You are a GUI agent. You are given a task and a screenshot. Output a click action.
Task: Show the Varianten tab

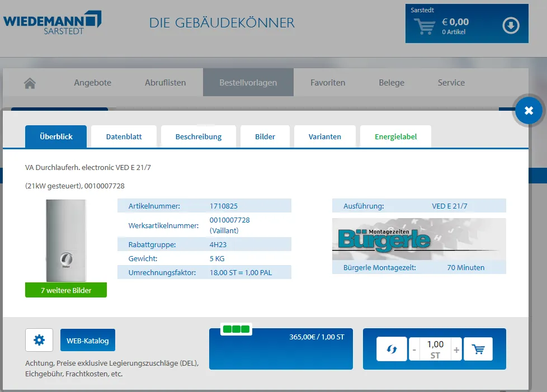coord(325,136)
